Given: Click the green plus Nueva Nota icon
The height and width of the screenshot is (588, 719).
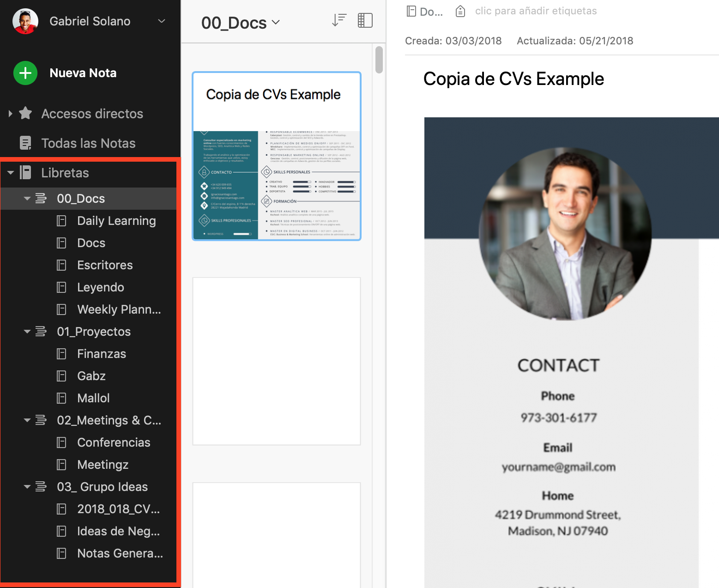Looking at the screenshot, I should [x=25, y=73].
